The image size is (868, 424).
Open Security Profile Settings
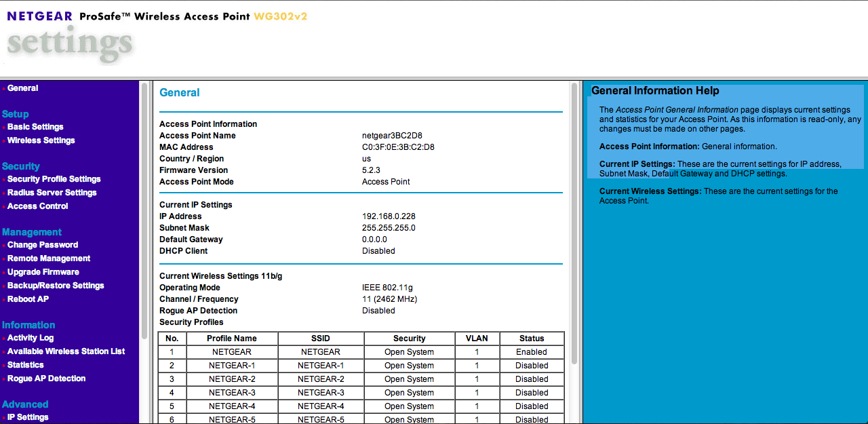[x=54, y=179]
